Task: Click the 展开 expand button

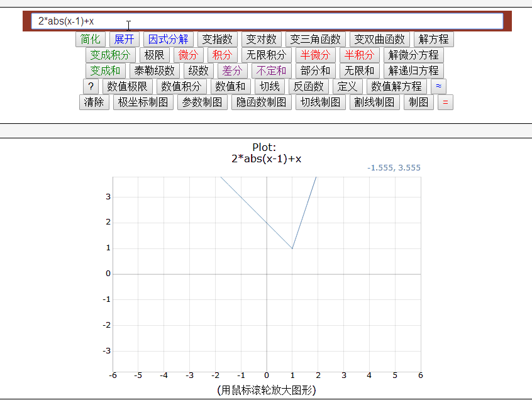Action: coord(124,40)
